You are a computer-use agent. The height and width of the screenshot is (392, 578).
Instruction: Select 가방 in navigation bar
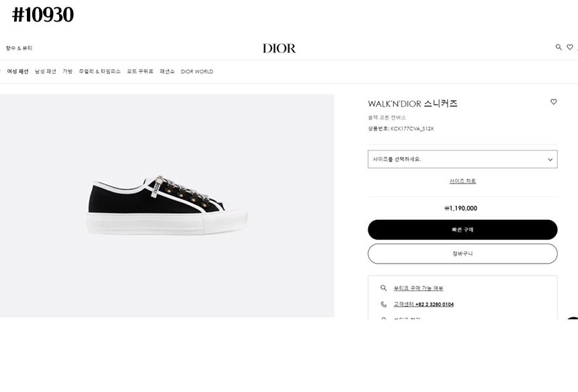click(x=67, y=71)
